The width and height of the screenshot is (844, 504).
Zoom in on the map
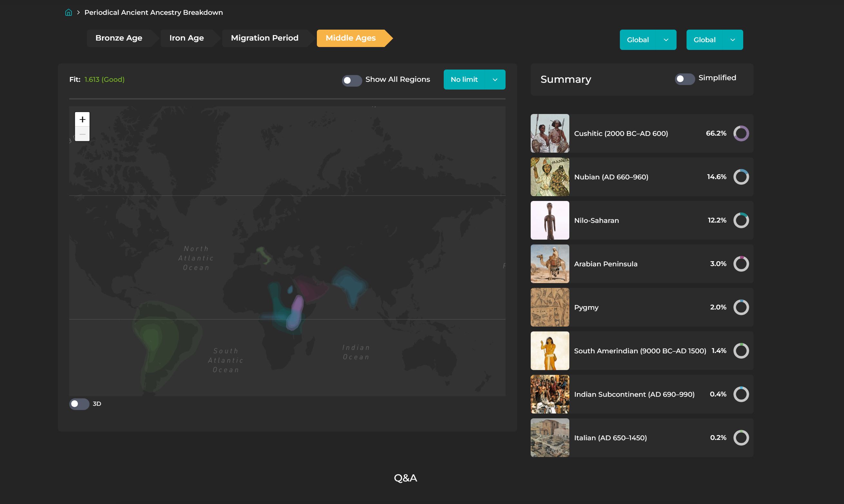tap(82, 119)
